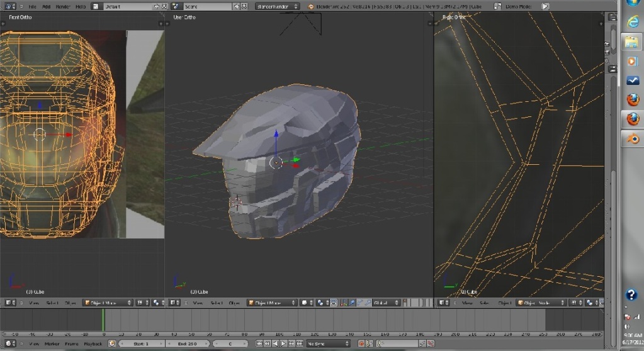Open center viewport editor type selector
The height and width of the screenshot is (351, 644).
coord(174,303)
